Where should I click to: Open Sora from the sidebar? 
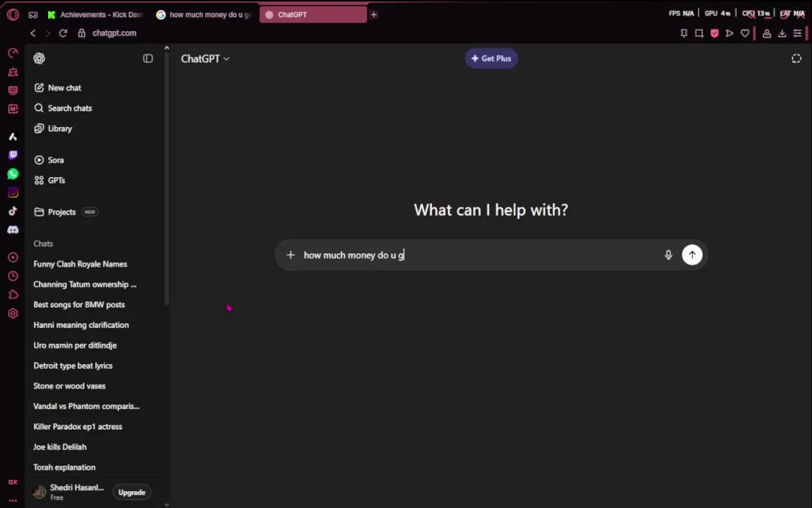(x=49, y=159)
